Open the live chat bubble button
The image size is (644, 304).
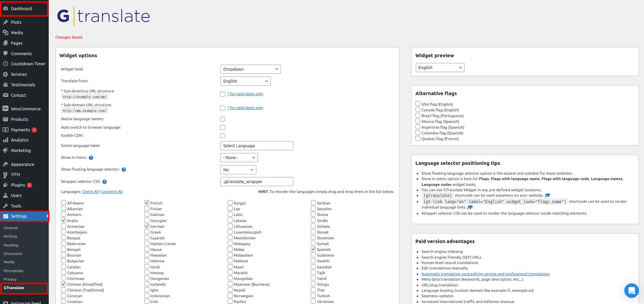pyautogui.click(x=631, y=290)
